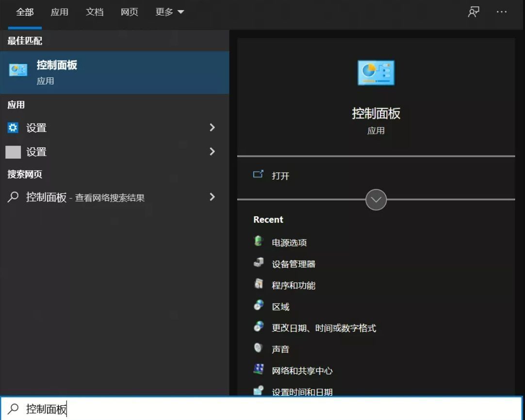Select the best match 控制面板 result
This screenshot has width=525, height=420.
click(x=115, y=72)
